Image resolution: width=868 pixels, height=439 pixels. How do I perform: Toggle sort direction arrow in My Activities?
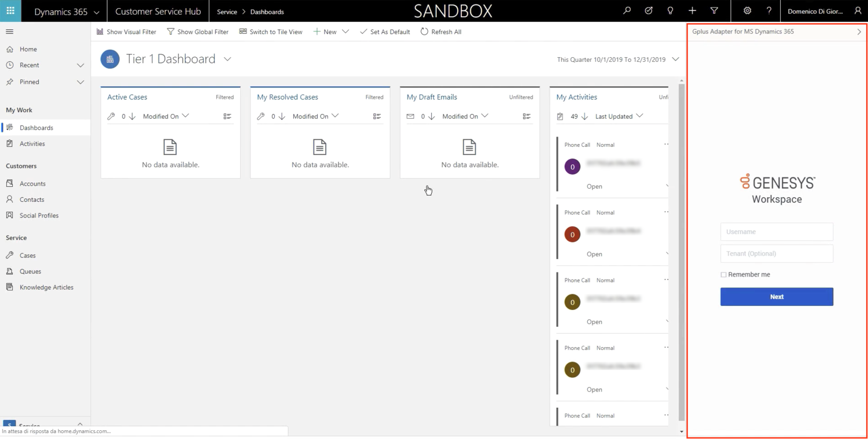pos(584,116)
